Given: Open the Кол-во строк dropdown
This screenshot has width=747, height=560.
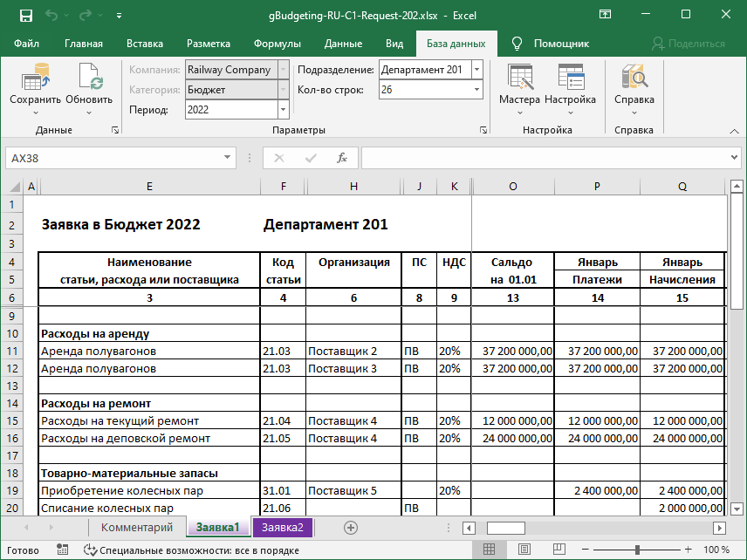Looking at the screenshot, I should tap(476, 90).
